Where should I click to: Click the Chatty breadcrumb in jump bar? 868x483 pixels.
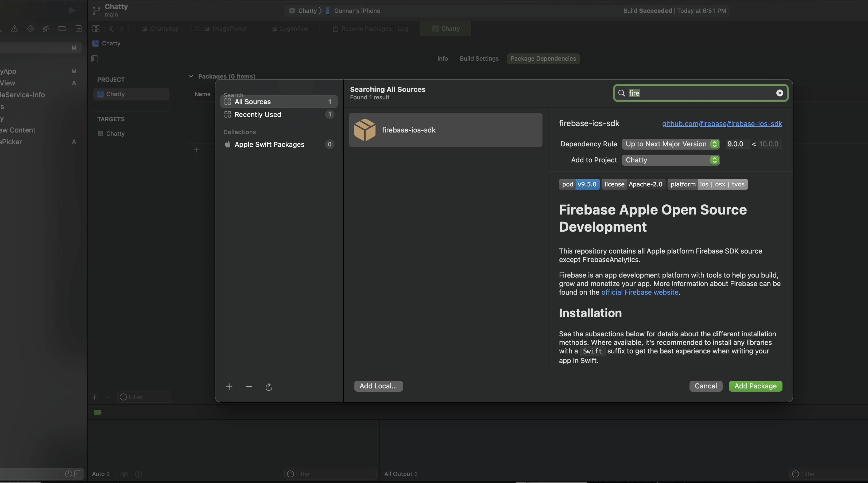[106, 43]
